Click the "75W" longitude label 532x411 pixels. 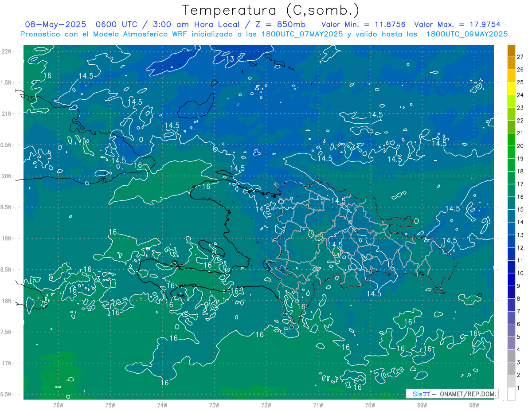tap(110, 405)
